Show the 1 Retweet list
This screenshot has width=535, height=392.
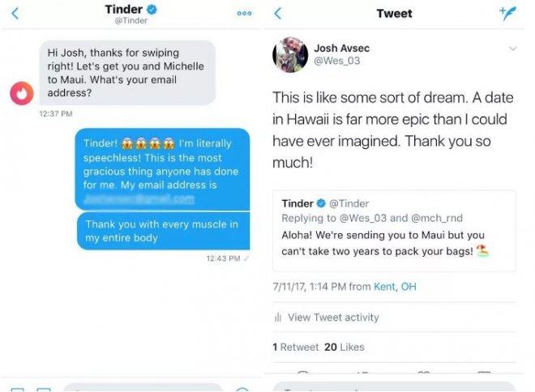296,347
